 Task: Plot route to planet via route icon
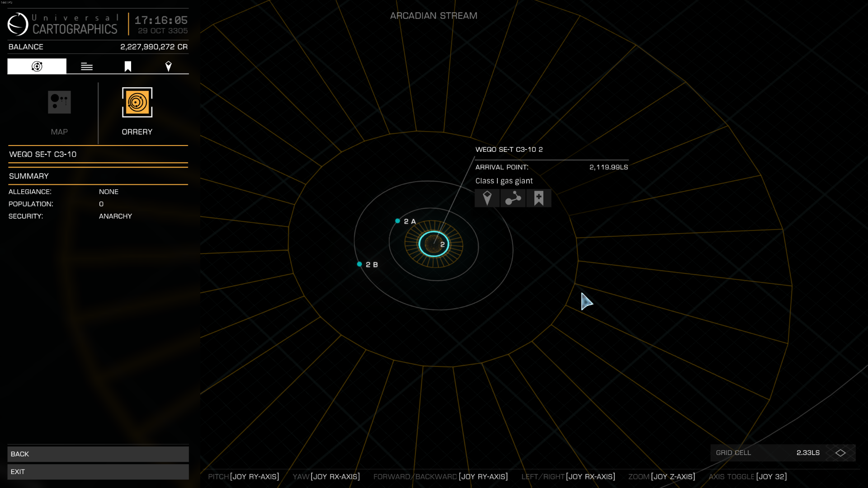513,198
